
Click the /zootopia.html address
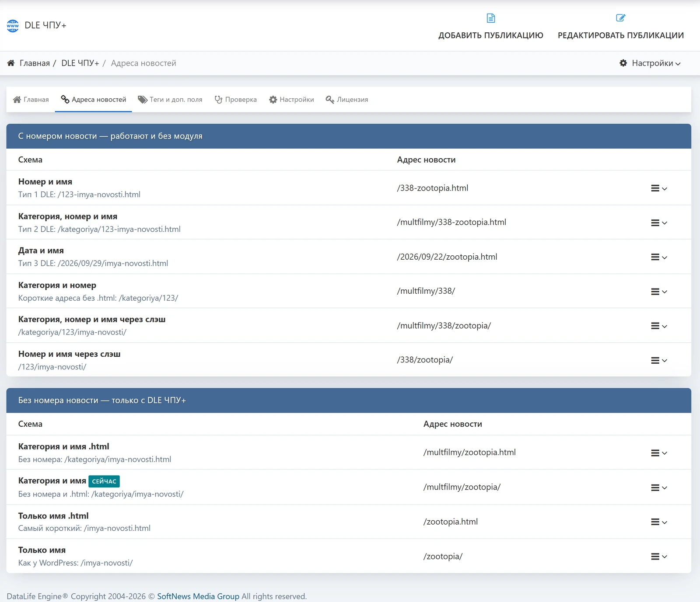point(450,522)
